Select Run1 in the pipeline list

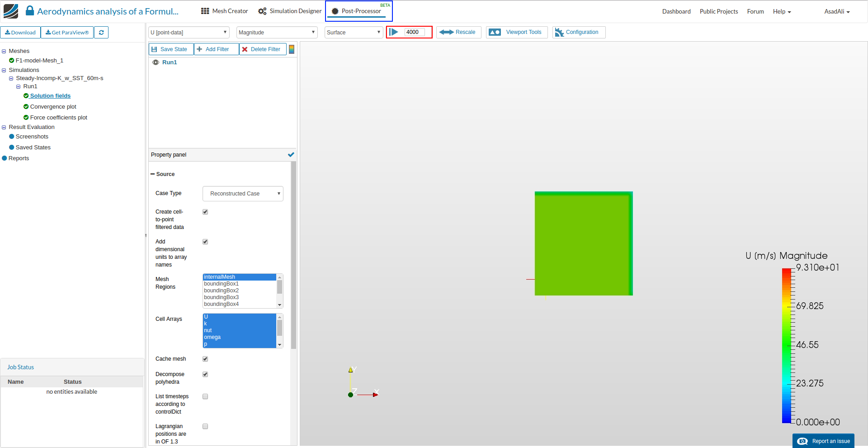pos(170,62)
